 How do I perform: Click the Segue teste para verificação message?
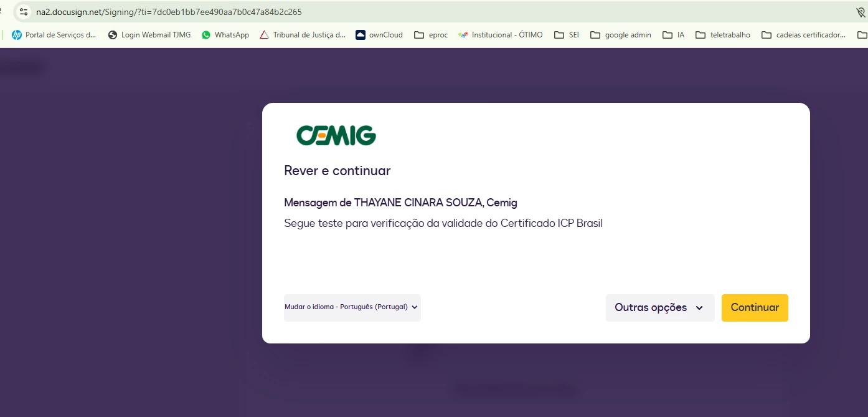pyautogui.click(x=443, y=223)
